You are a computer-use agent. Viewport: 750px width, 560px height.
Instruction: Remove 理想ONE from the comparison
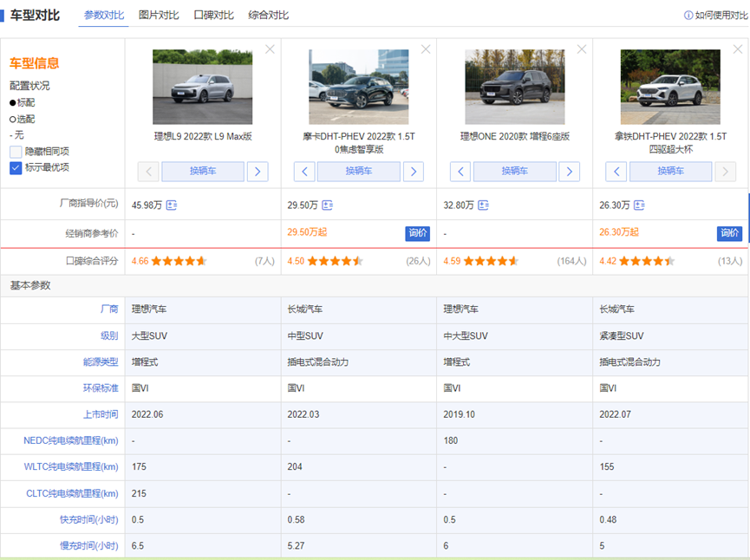[x=581, y=49]
